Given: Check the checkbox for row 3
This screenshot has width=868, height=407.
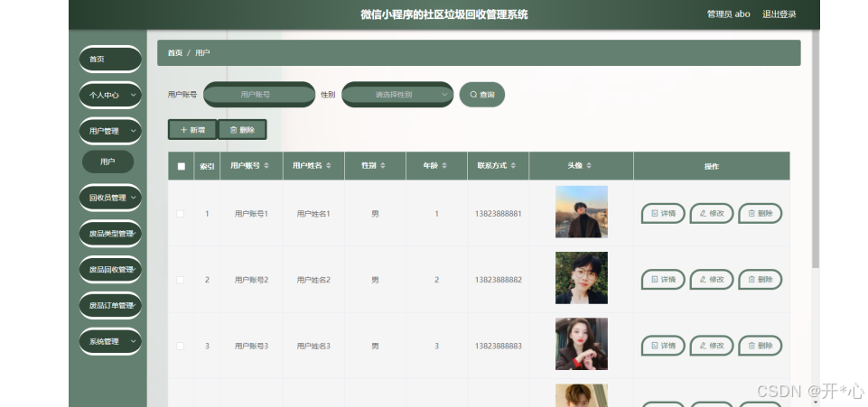Looking at the screenshot, I should click(x=181, y=346).
